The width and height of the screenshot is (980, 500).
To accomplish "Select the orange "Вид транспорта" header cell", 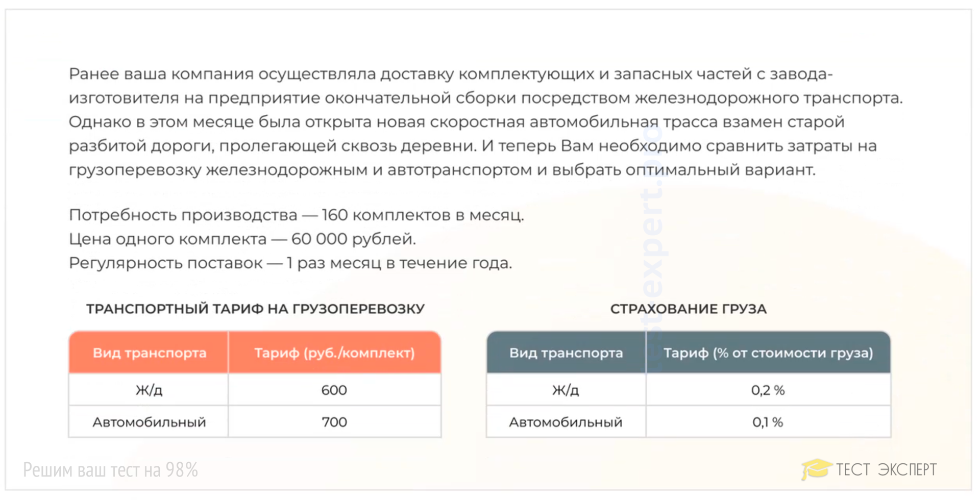I will (x=149, y=353).
